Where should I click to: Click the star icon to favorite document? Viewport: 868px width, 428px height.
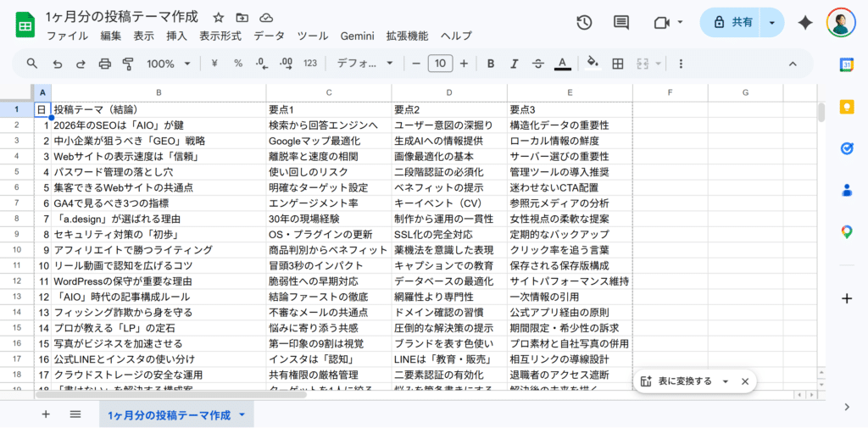pyautogui.click(x=219, y=17)
